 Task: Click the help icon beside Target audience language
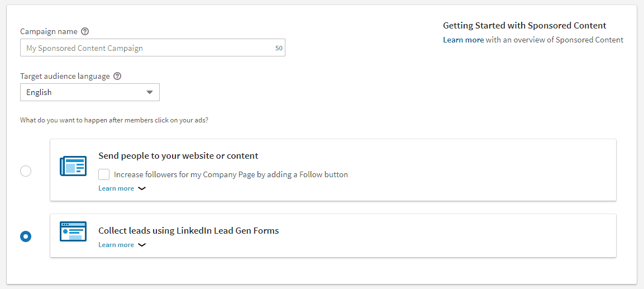(x=117, y=76)
